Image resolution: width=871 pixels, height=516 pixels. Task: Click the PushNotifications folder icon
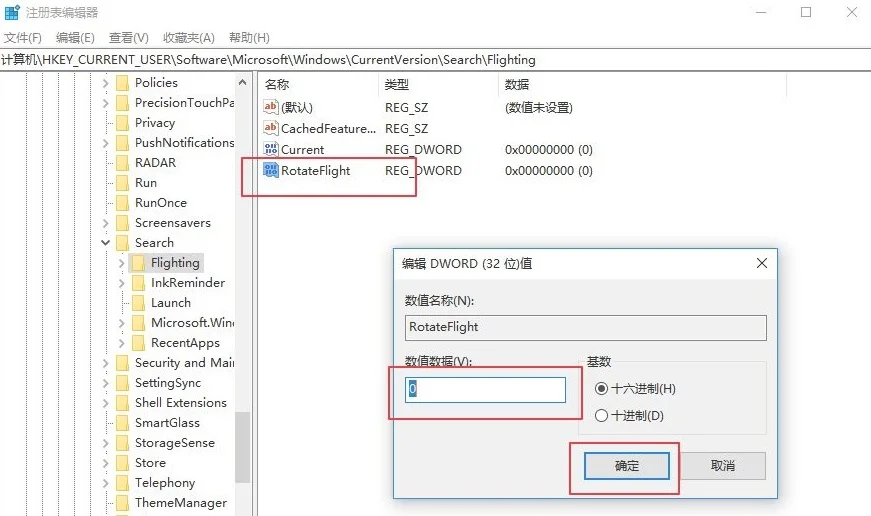tap(123, 143)
